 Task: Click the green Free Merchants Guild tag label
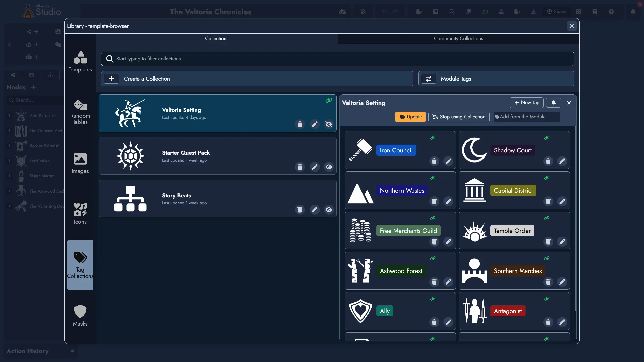(x=408, y=231)
